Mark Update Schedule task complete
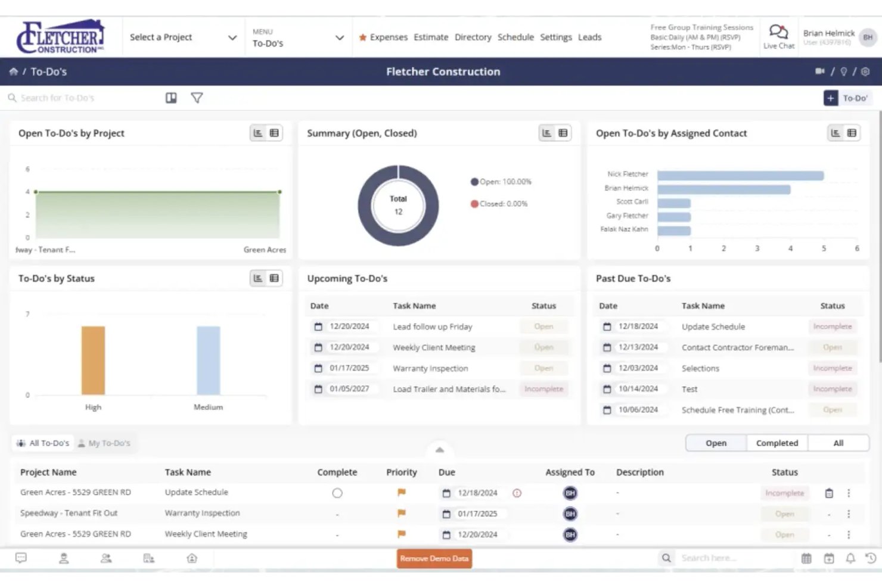This screenshot has width=882, height=588. [337, 493]
